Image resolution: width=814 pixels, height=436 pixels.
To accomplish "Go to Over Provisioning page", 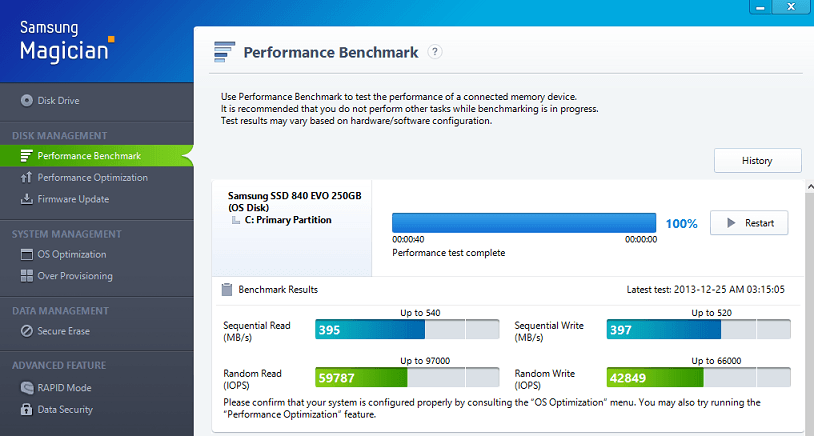I will tap(75, 276).
